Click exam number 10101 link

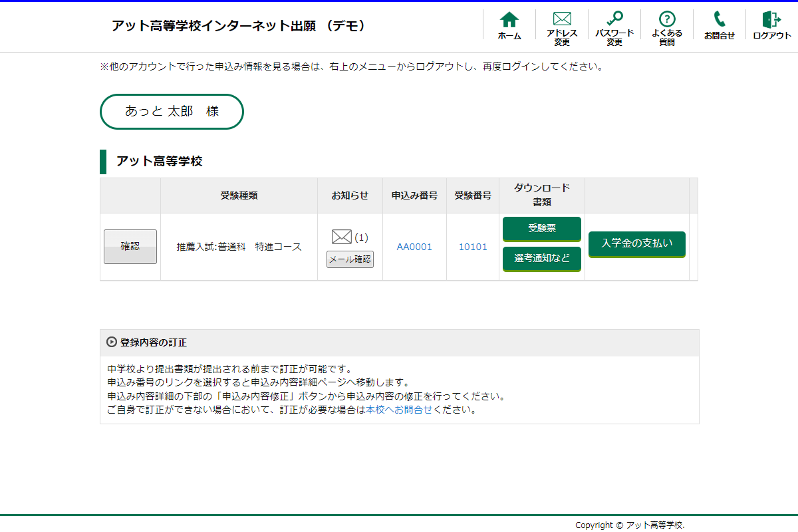(473, 247)
